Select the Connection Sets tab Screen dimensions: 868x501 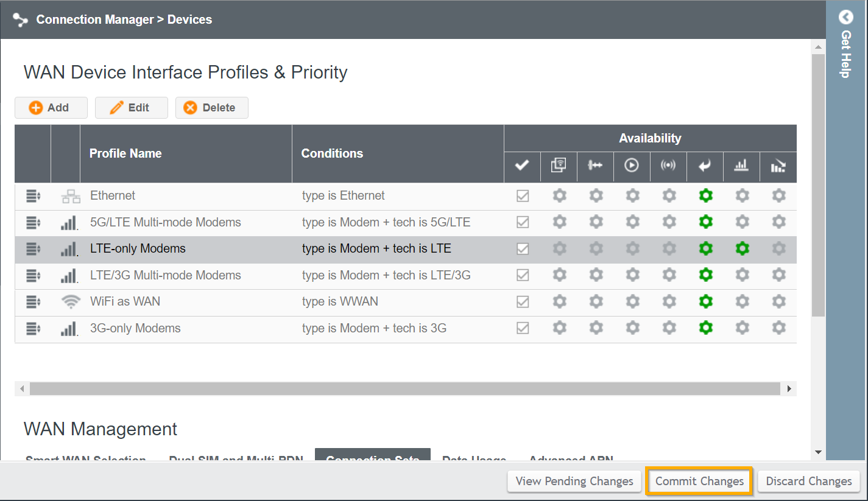pos(373,455)
